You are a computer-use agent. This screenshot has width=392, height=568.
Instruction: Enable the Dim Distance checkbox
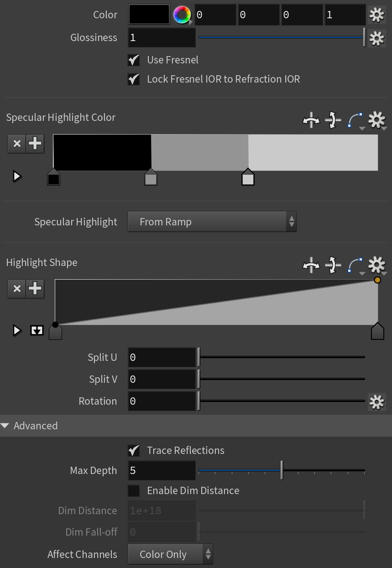click(134, 491)
